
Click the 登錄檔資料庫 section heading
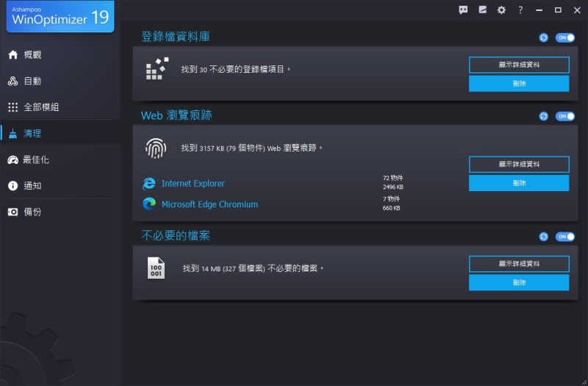pos(176,37)
